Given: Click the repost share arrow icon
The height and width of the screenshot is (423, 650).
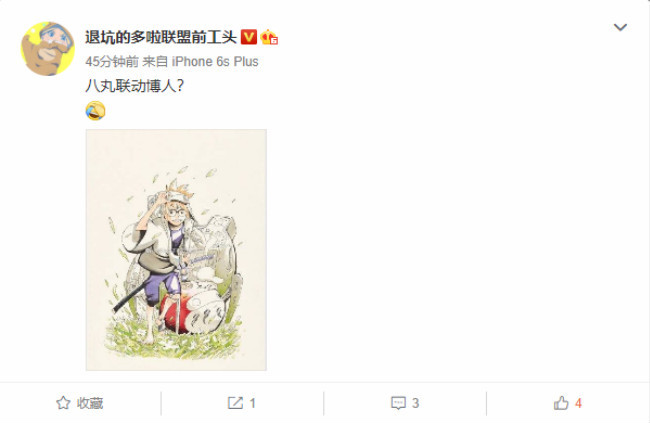Looking at the screenshot, I should point(235,403).
